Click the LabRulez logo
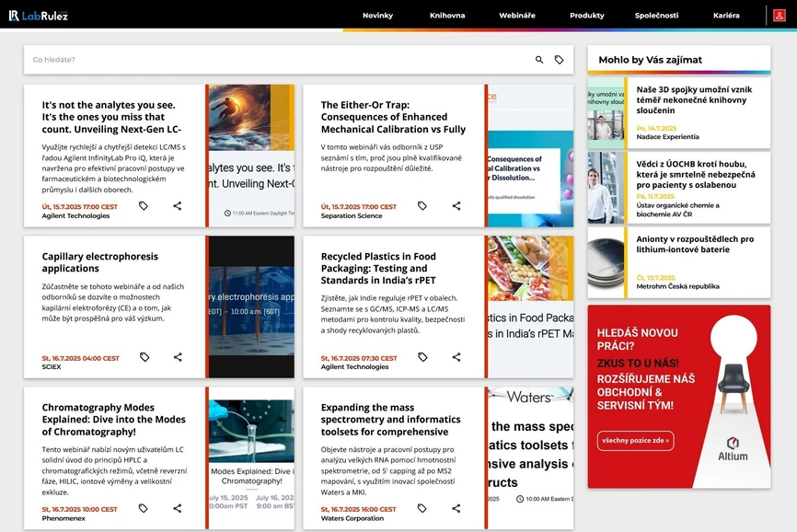This screenshot has width=797, height=532. pos(38,16)
